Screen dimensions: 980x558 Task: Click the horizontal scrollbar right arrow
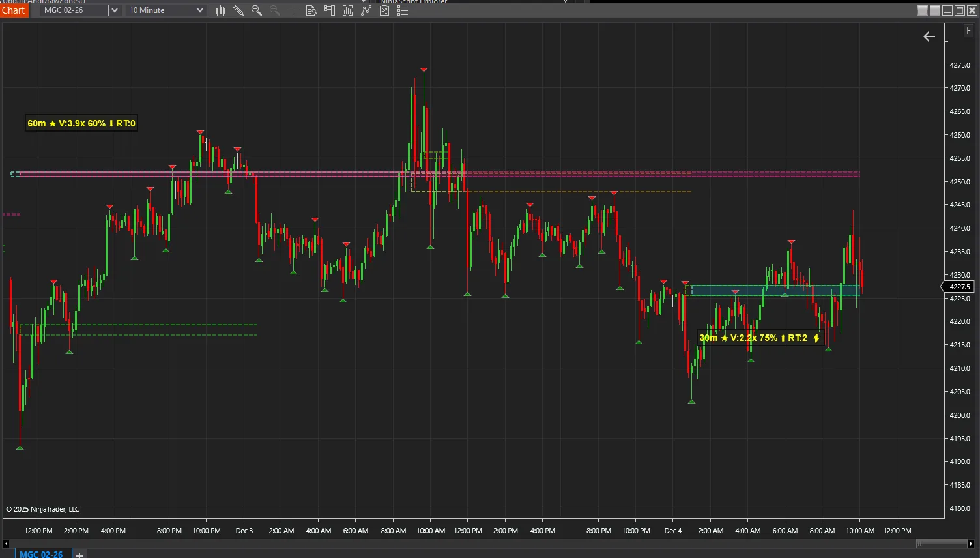tap(972, 544)
